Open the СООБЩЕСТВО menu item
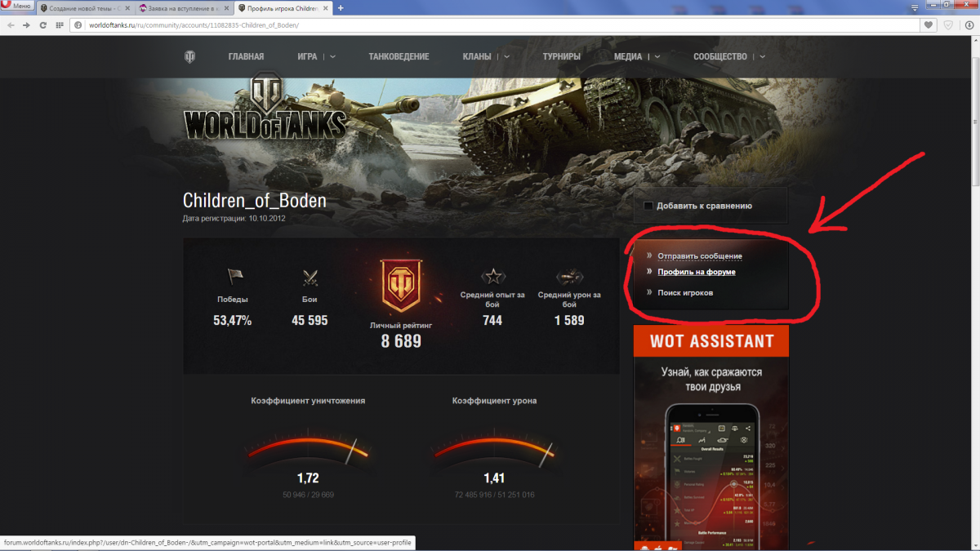The image size is (980, 551). point(720,57)
